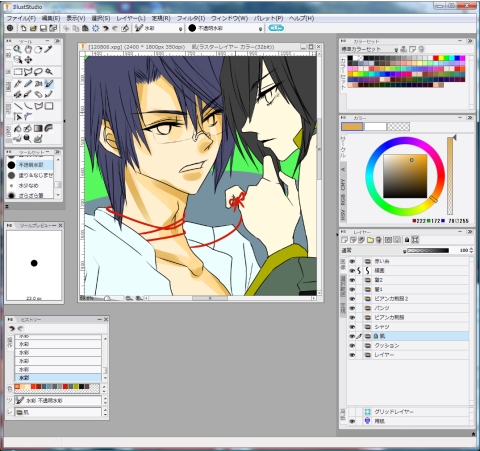
Task: Select the Eraser tool
Action: point(38,94)
